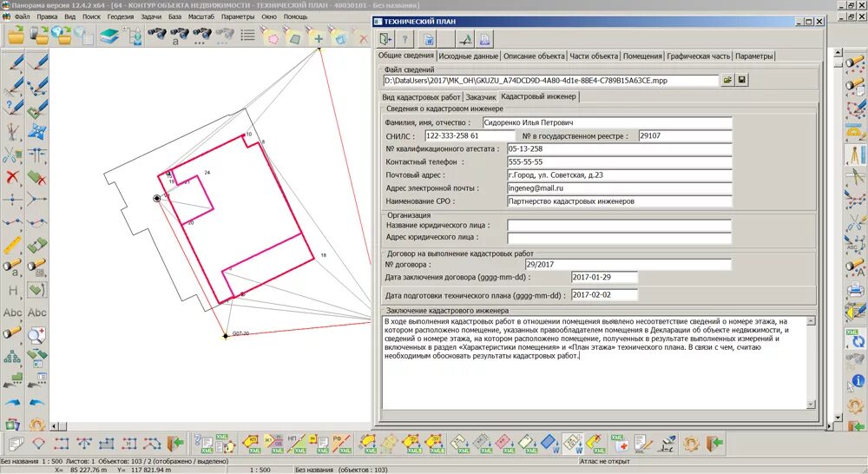The width and height of the screenshot is (868, 474).
Task: Open the Геодезия menu
Action: pyautogui.click(x=120, y=16)
